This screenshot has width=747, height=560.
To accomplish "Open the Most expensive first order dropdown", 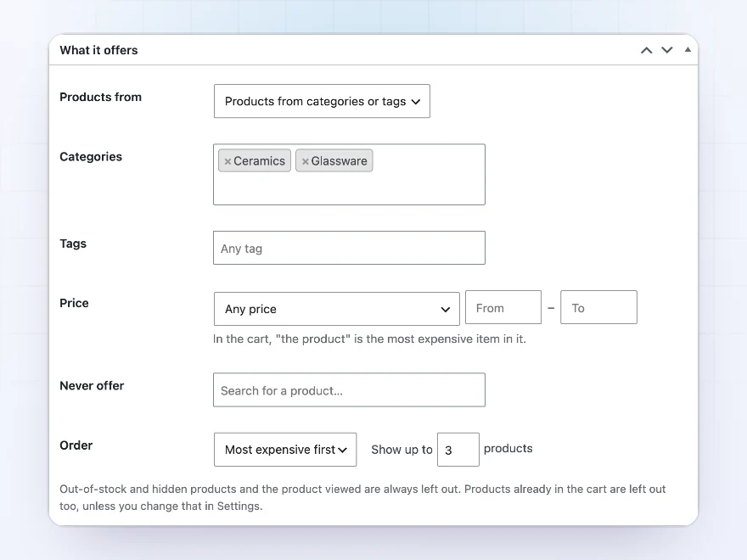I will point(285,450).
